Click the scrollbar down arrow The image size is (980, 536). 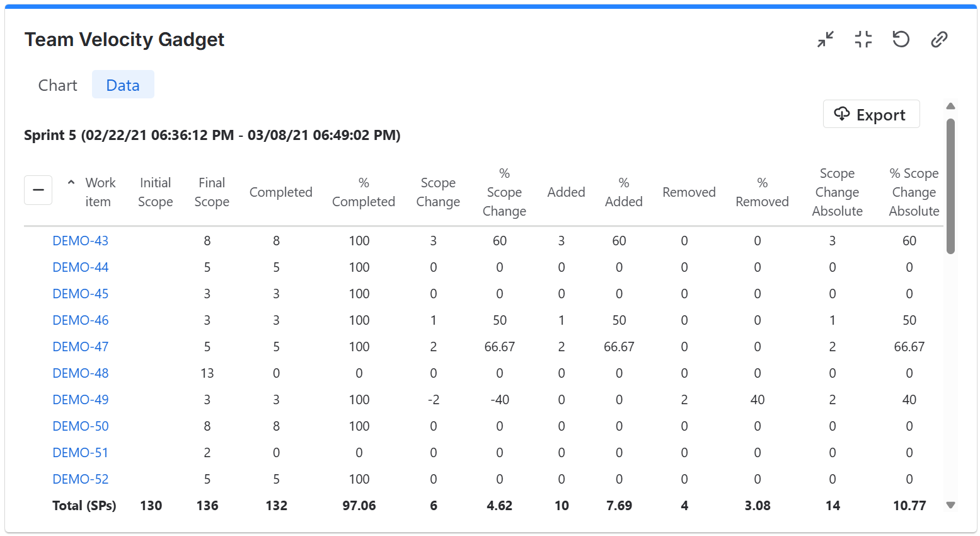(x=950, y=504)
